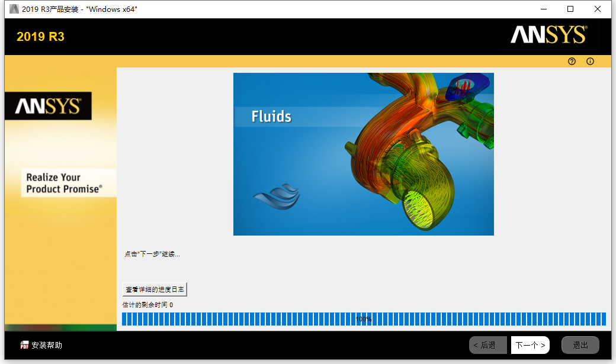Click the PDF icon beside 安装帮助
616x364 pixels.
point(24,345)
